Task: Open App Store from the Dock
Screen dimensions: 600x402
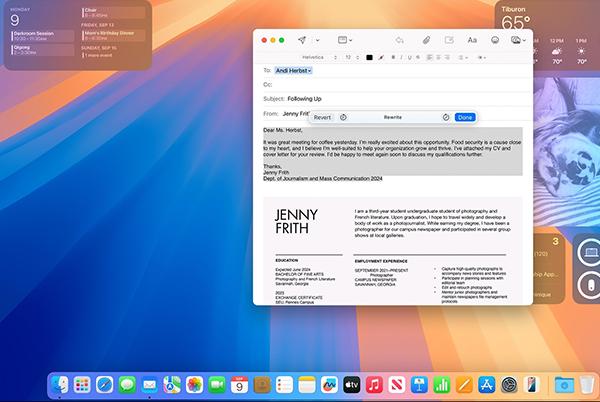Action: point(486,385)
